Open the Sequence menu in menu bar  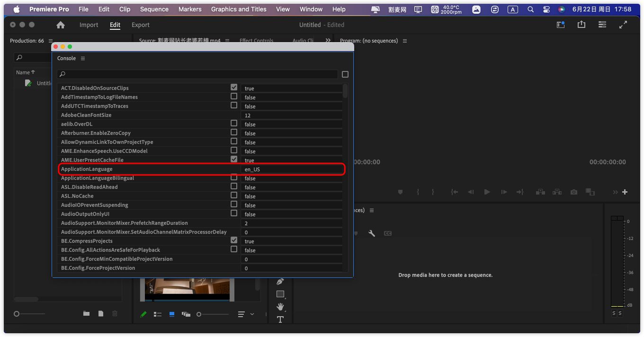click(x=154, y=9)
